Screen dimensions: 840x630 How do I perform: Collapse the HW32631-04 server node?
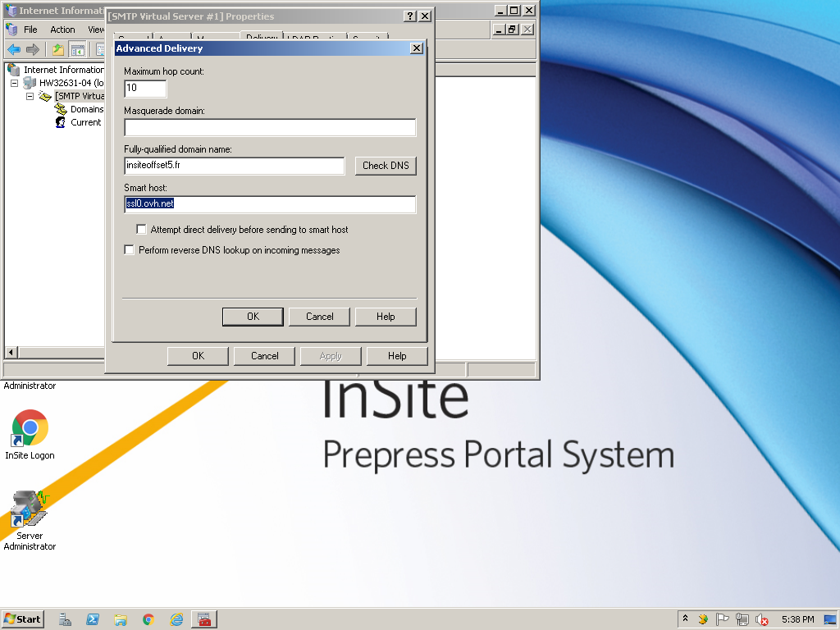[15, 83]
